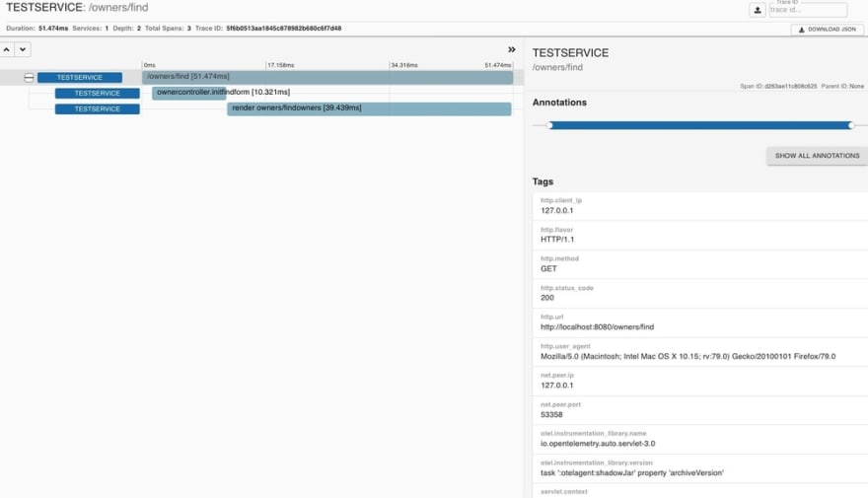Click the net.peer.port value 53358

pos(551,414)
